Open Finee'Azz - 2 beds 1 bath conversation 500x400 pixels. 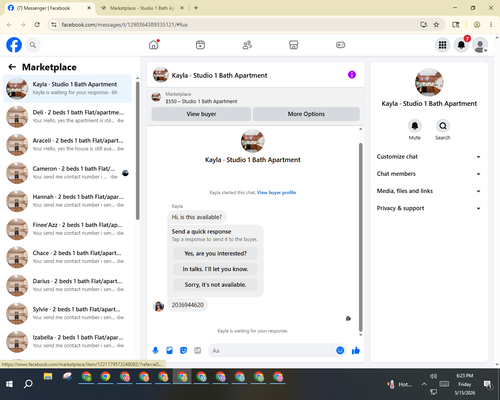point(67,229)
